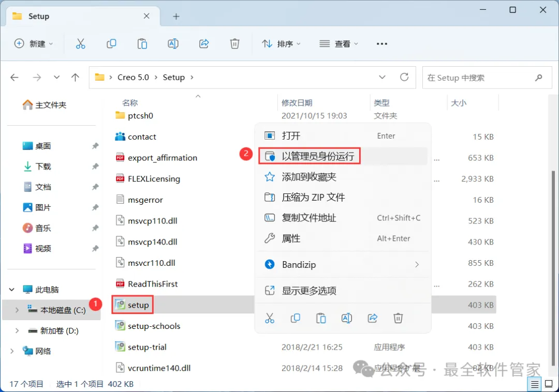559x392 pixels.
Task: Collapse the 此电脑 tree node
Action: click(12, 290)
